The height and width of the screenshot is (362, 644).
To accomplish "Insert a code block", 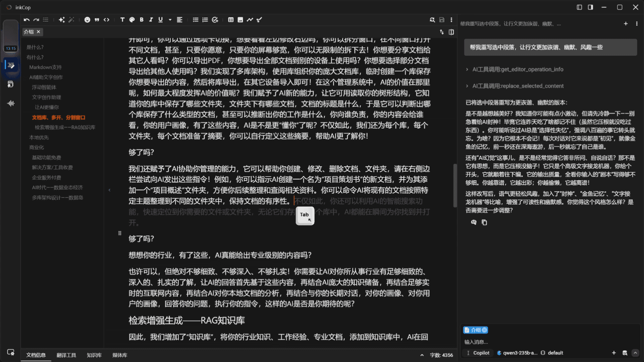I will [107, 20].
